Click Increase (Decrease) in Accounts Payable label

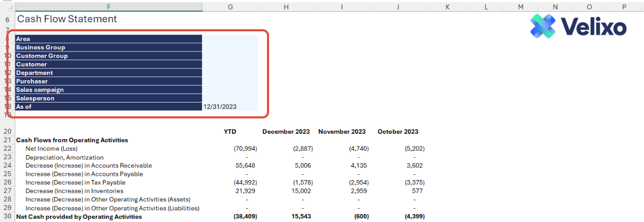85,174
